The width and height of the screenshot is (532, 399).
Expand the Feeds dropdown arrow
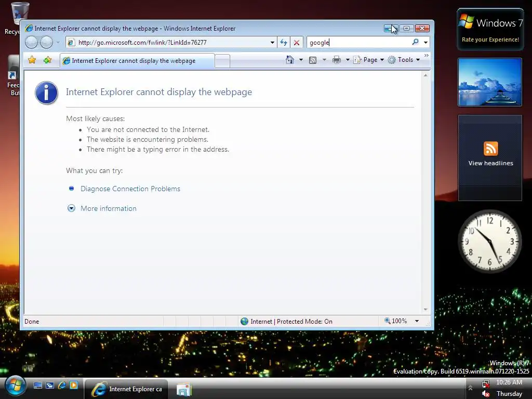click(x=324, y=60)
